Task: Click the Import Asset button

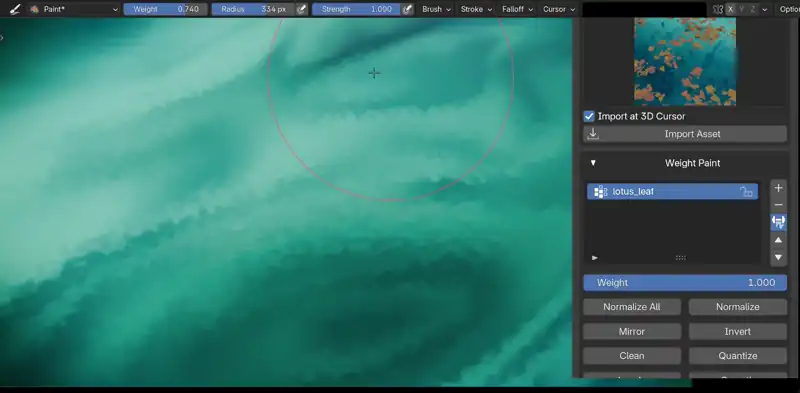Action: point(685,134)
